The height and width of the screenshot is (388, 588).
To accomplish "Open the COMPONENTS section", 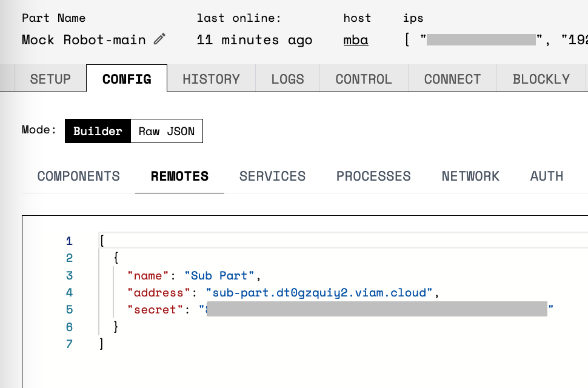I will (78, 176).
